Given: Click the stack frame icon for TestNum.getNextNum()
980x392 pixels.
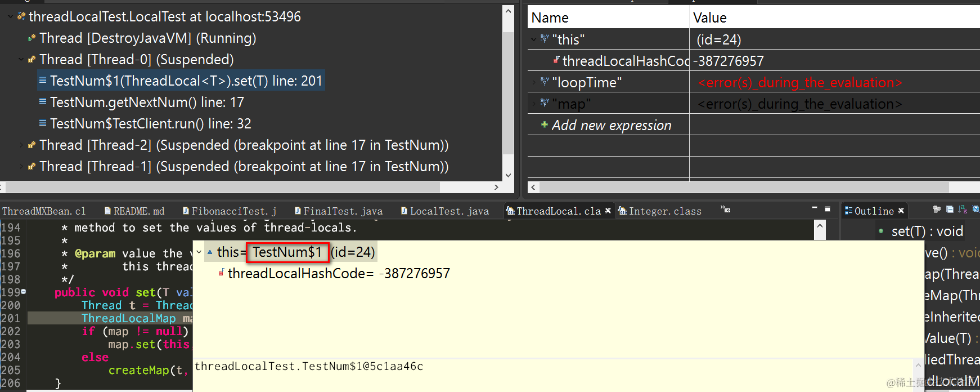Looking at the screenshot, I should (43, 102).
